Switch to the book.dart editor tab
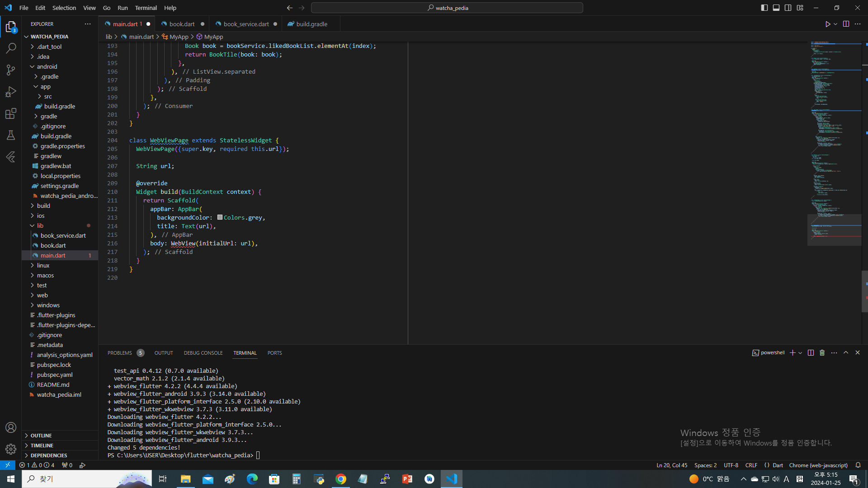 tap(182, 24)
